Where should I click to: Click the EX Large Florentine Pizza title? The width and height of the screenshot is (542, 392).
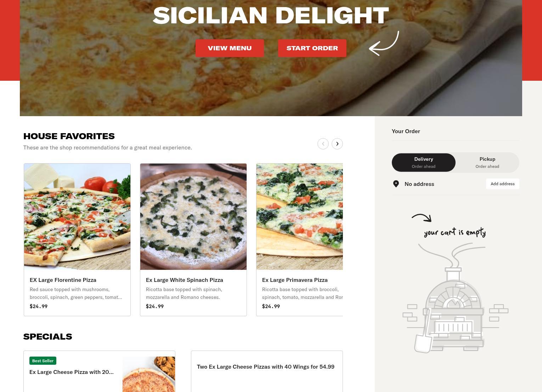tap(63, 280)
